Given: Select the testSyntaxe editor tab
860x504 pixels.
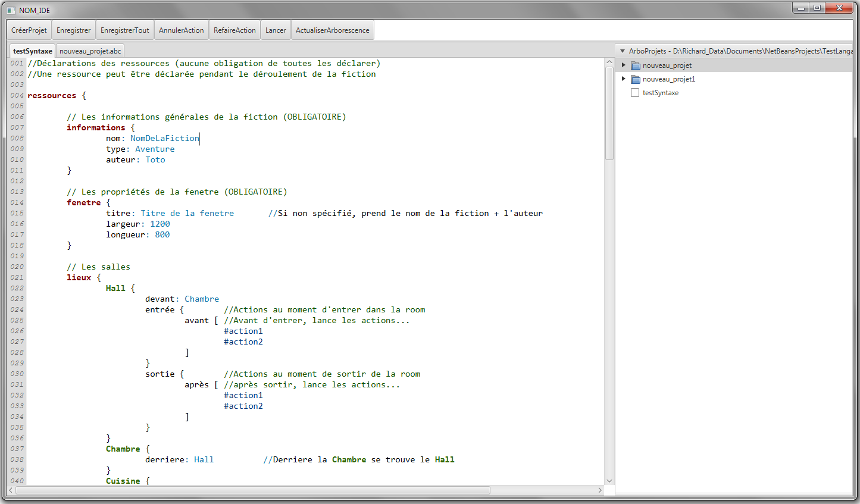Looking at the screenshot, I should click(x=32, y=51).
